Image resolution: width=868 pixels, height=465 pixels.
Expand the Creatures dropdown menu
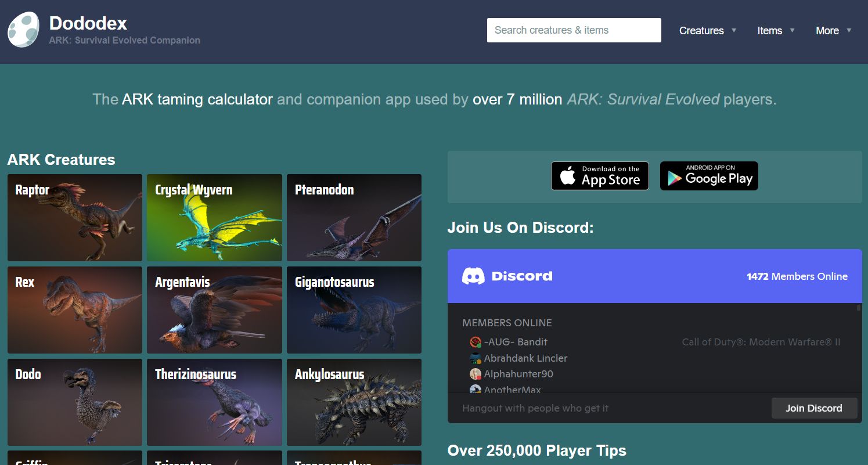coord(708,31)
